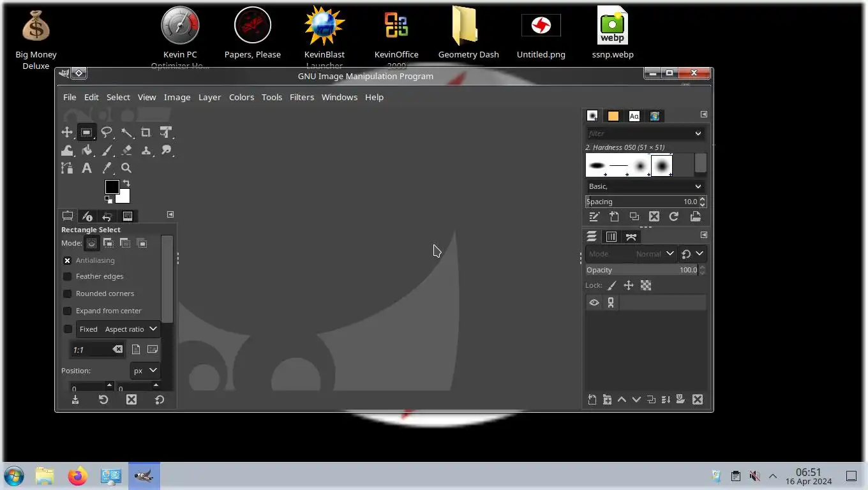Select the Clone stamp tool

pyautogui.click(x=146, y=151)
